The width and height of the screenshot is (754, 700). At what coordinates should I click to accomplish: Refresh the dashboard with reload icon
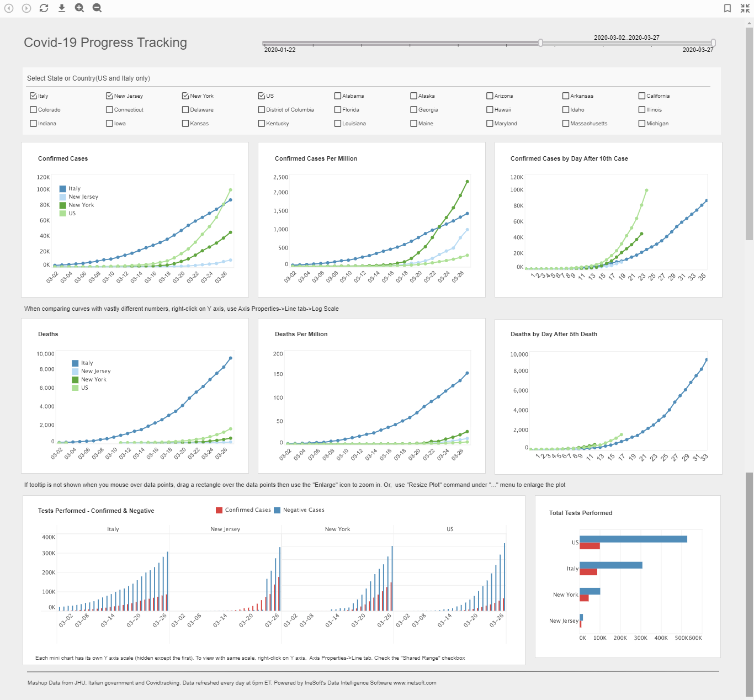(x=44, y=8)
